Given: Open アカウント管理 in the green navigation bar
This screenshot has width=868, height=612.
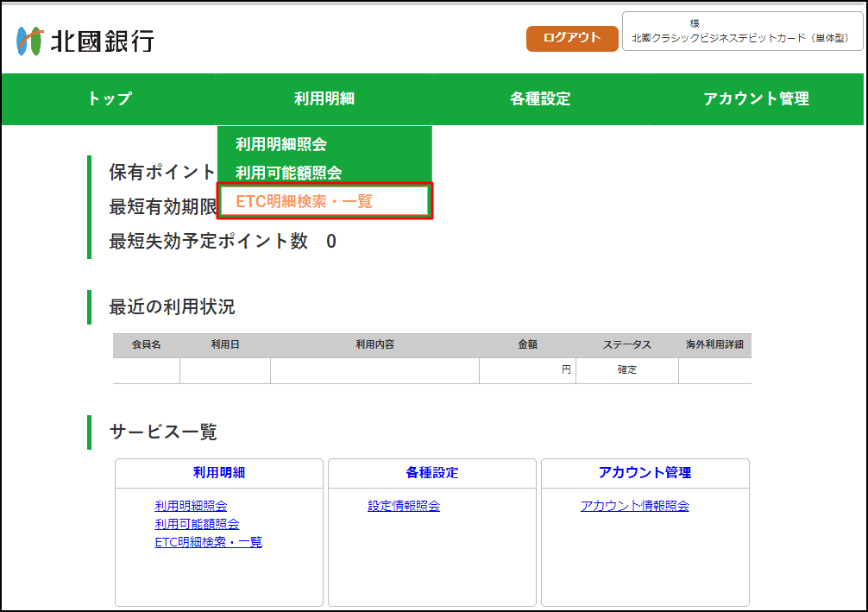Looking at the screenshot, I should 756,98.
